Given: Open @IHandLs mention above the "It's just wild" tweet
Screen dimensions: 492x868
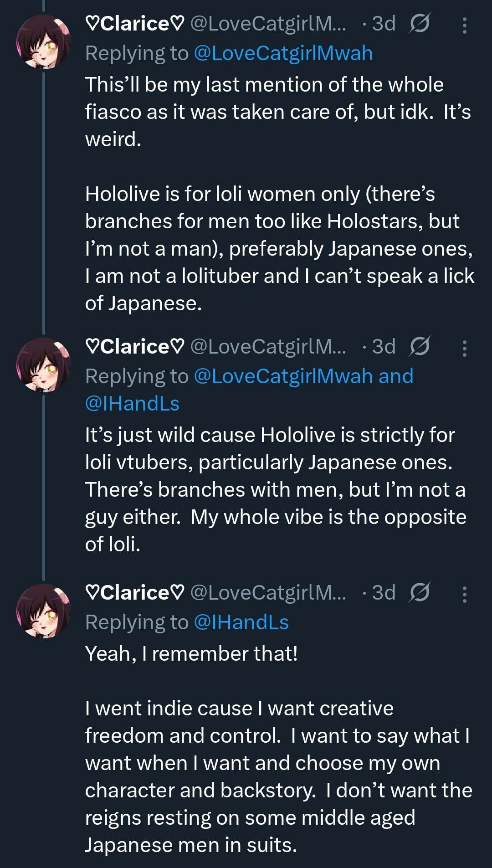Looking at the screenshot, I should click(x=132, y=404).
